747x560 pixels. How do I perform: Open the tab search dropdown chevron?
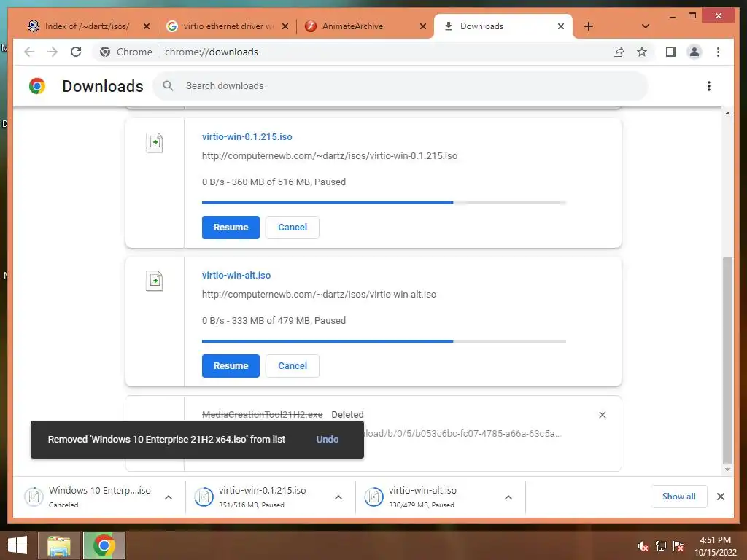645,26
